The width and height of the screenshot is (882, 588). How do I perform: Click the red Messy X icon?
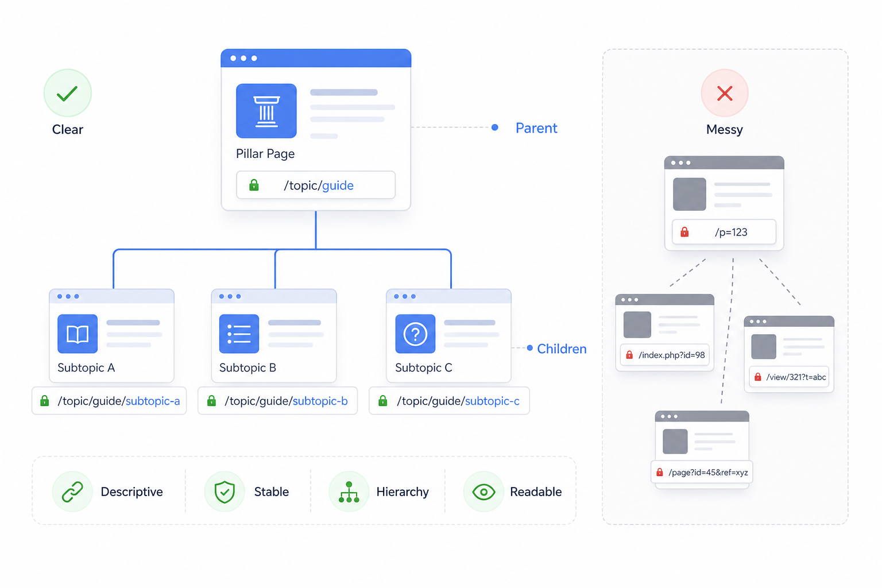[725, 93]
